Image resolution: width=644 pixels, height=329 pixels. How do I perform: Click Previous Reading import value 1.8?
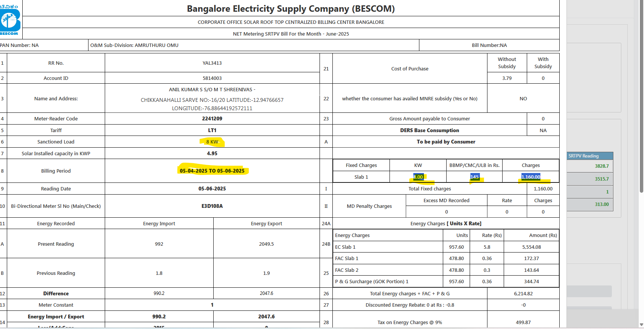tap(159, 273)
